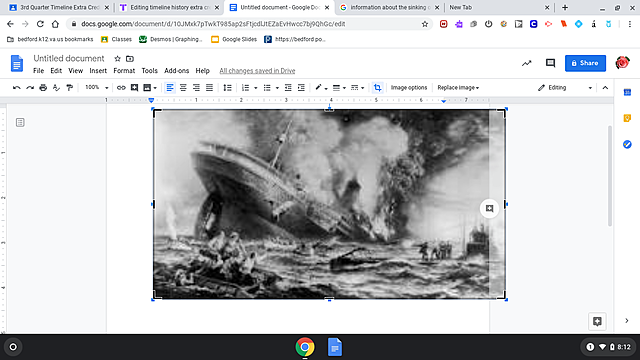Open the File menu
This screenshot has height=360, width=640.
pos(38,71)
